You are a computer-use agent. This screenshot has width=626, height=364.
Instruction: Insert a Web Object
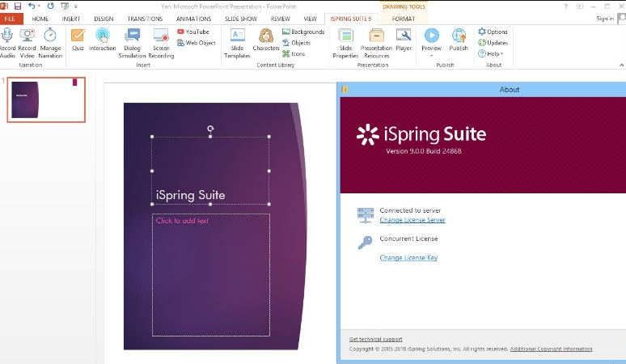point(197,43)
